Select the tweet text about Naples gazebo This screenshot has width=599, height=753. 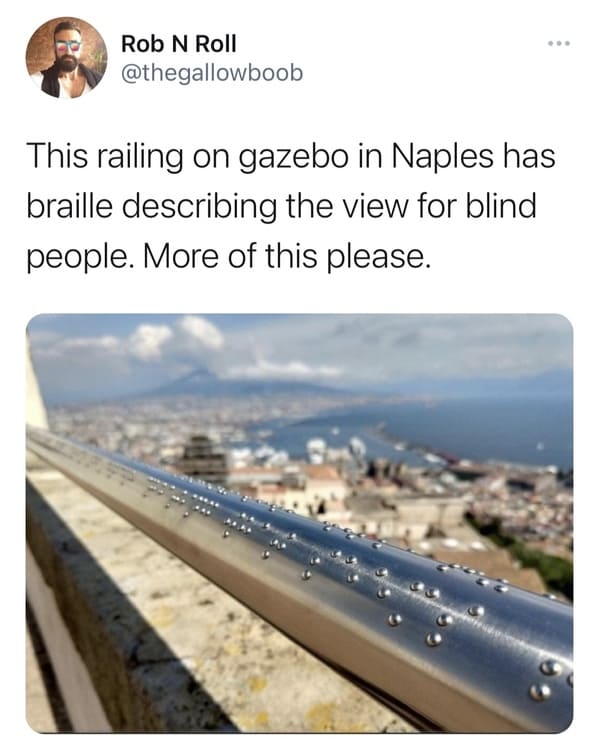click(291, 206)
